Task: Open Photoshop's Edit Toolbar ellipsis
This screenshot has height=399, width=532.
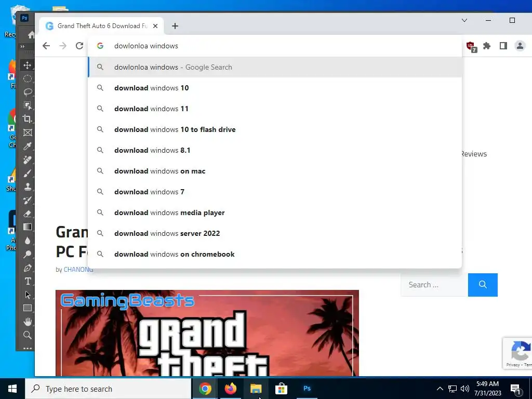Action: pyautogui.click(x=28, y=348)
